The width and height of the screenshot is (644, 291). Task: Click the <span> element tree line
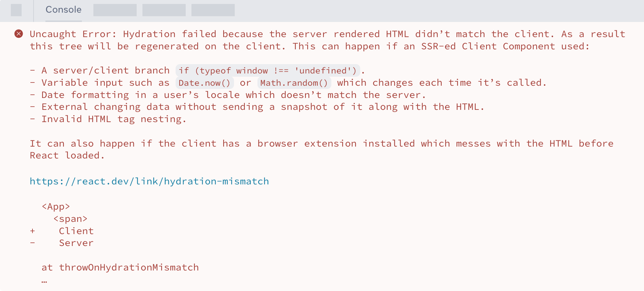pyautogui.click(x=70, y=219)
